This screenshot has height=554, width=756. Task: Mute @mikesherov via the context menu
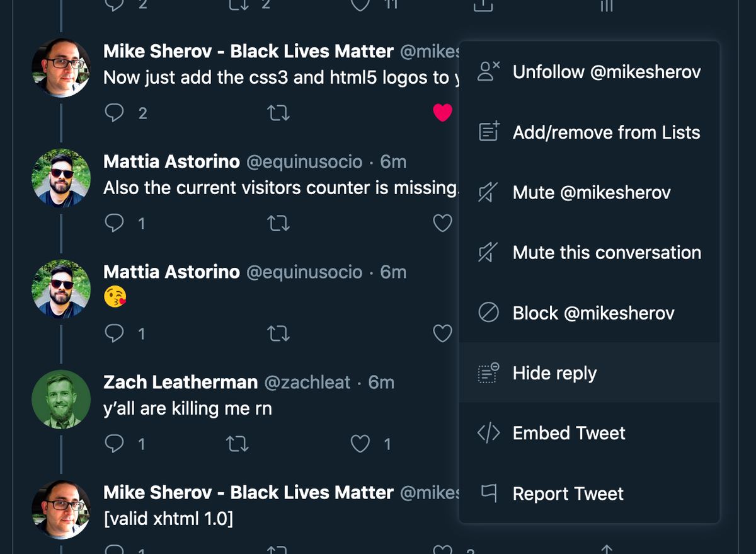(x=590, y=192)
